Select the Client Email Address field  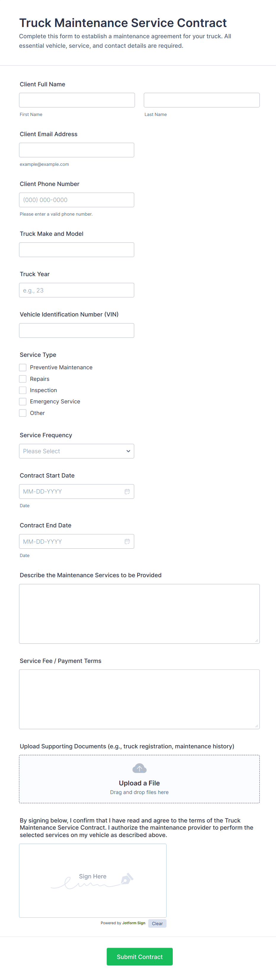pos(77,150)
